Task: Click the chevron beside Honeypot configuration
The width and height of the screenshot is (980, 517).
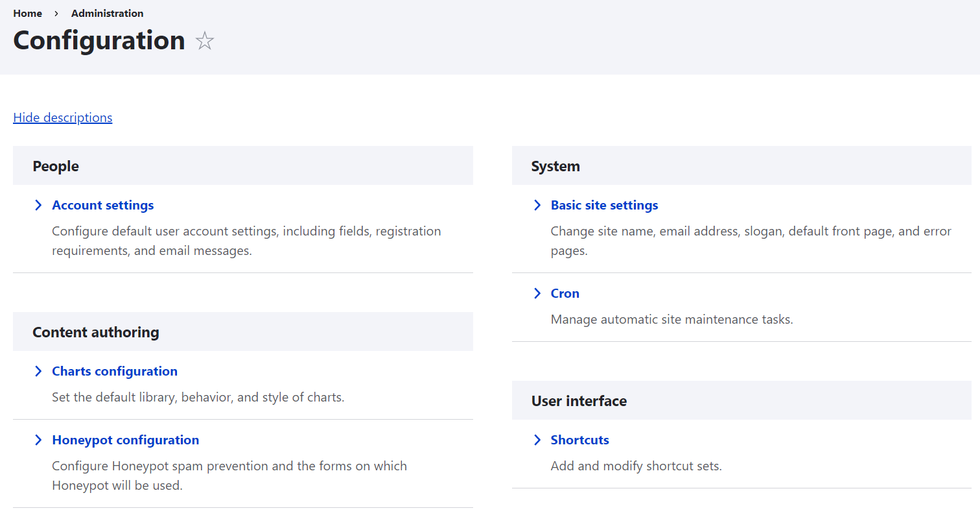Action: coord(38,440)
